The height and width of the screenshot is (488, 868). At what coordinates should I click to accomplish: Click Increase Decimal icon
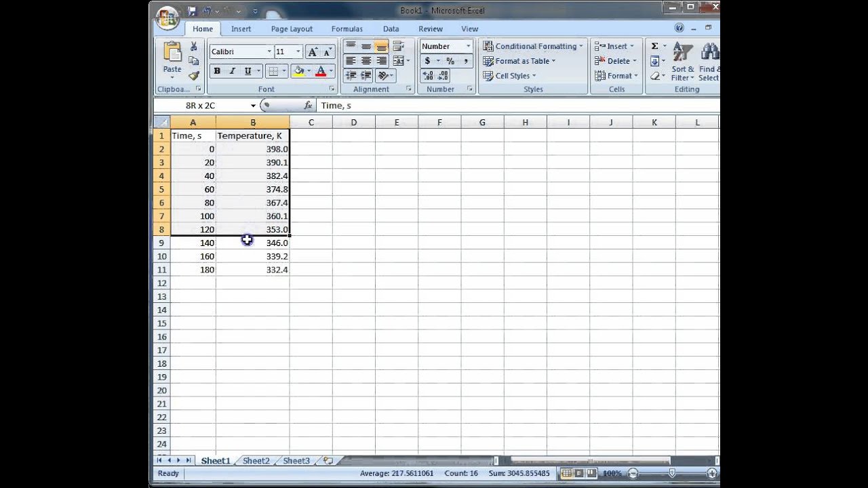pyautogui.click(x=429, y=76)
